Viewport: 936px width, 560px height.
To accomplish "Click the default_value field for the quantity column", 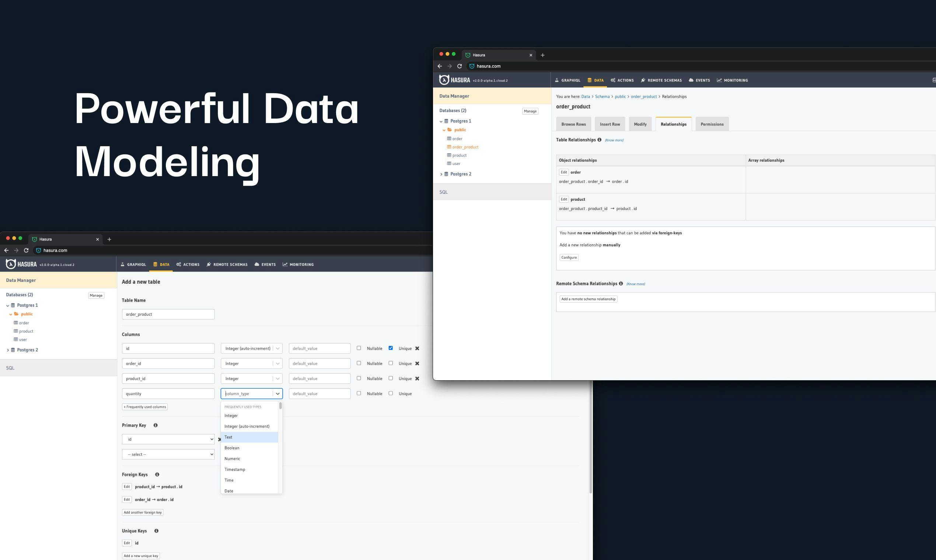I will coord(319,393).
